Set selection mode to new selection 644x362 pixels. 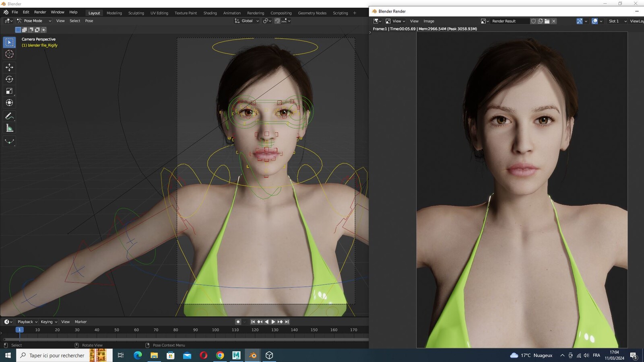tap(18, 30)
